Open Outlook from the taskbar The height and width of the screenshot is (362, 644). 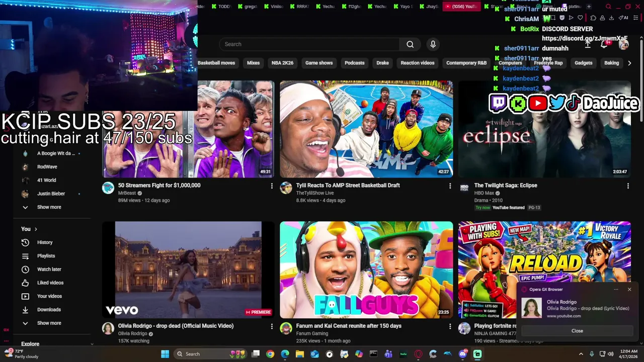(x=314, y=354)
